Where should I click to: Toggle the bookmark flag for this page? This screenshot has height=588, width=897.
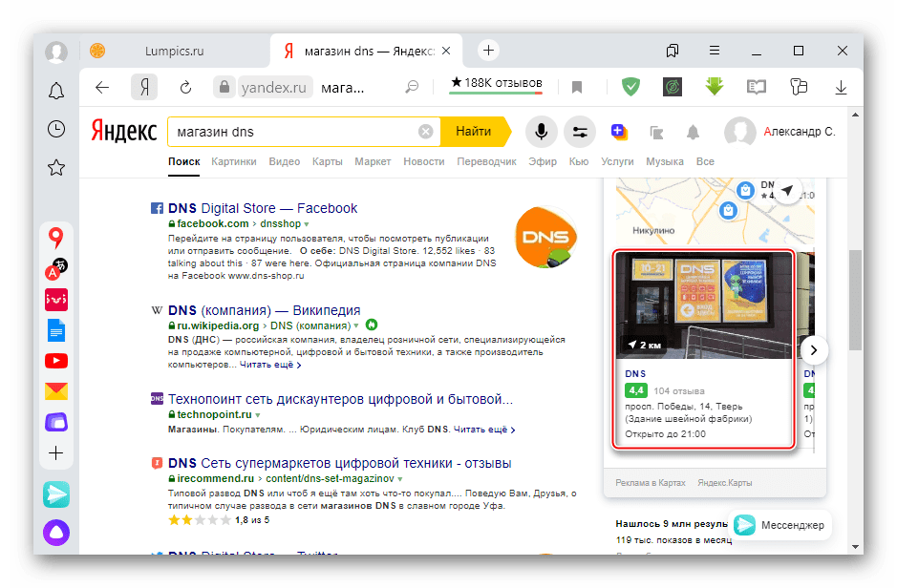click(577, 87)
